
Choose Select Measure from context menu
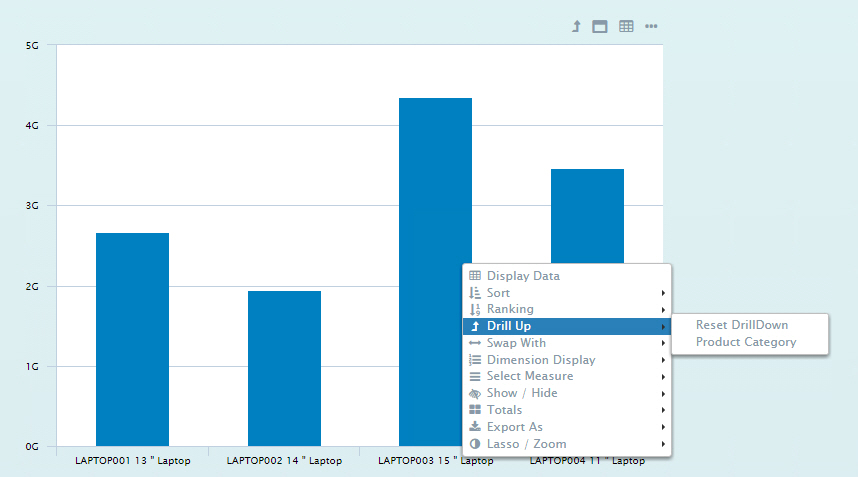(x=529, y=376)
